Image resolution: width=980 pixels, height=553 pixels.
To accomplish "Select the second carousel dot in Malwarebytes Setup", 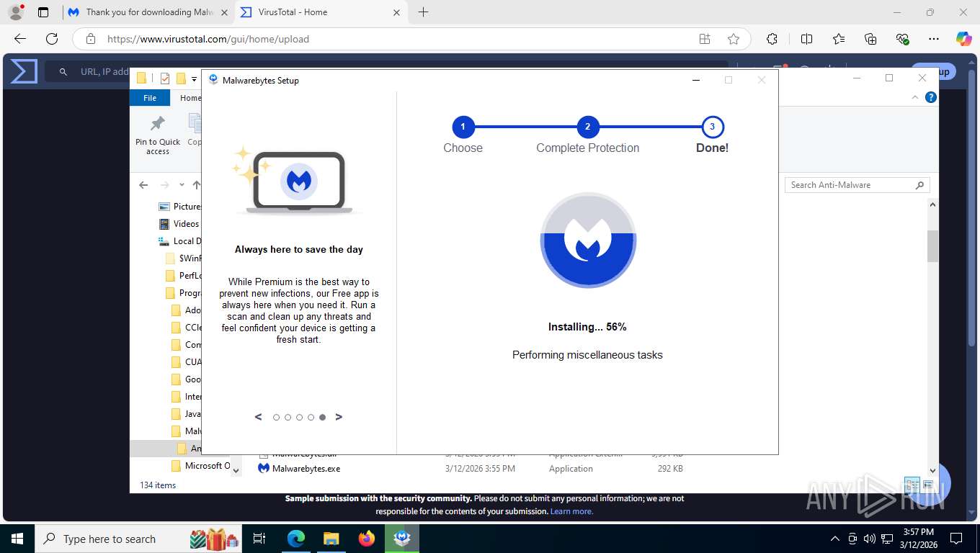I will 288,417.
